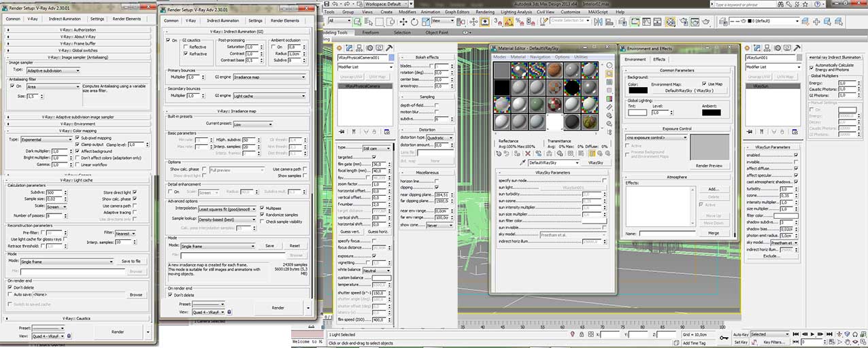Click Add button in Atmosphere effects
868x348 pixels.
coord(713,189)
